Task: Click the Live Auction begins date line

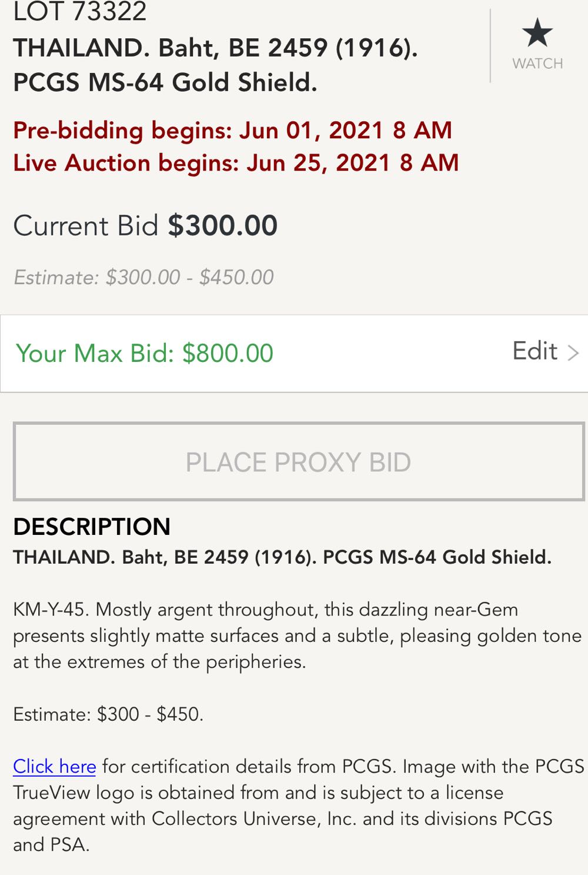Action: click(236, 163)
